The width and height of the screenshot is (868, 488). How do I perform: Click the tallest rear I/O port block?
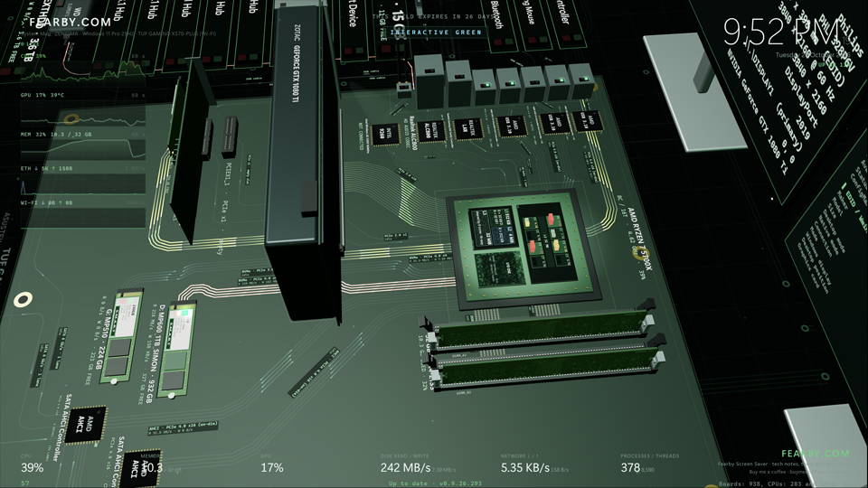click(x=429, y=80)
